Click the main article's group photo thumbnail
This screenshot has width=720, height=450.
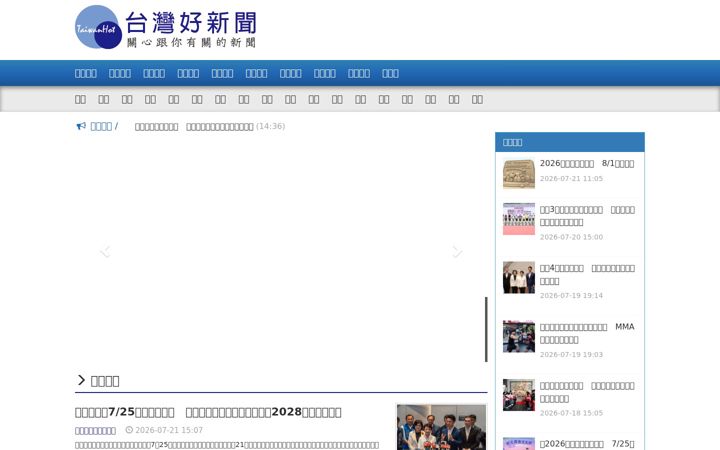tap(441, 427)
